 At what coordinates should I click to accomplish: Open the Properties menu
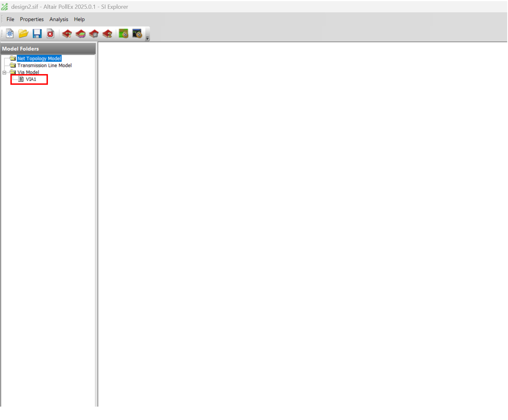click(x=32, y=19)
